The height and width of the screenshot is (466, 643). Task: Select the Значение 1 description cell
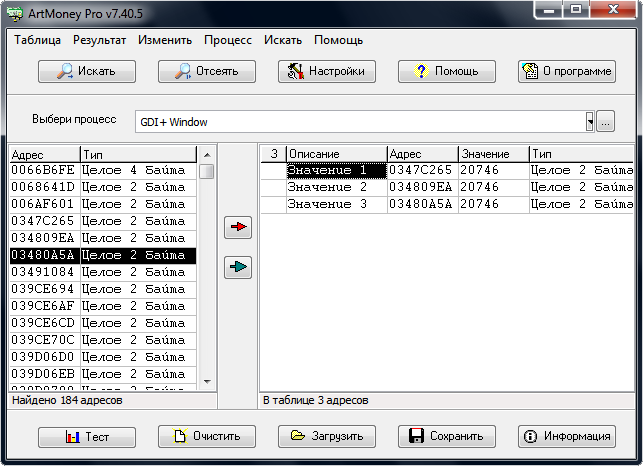pos(336,170)
